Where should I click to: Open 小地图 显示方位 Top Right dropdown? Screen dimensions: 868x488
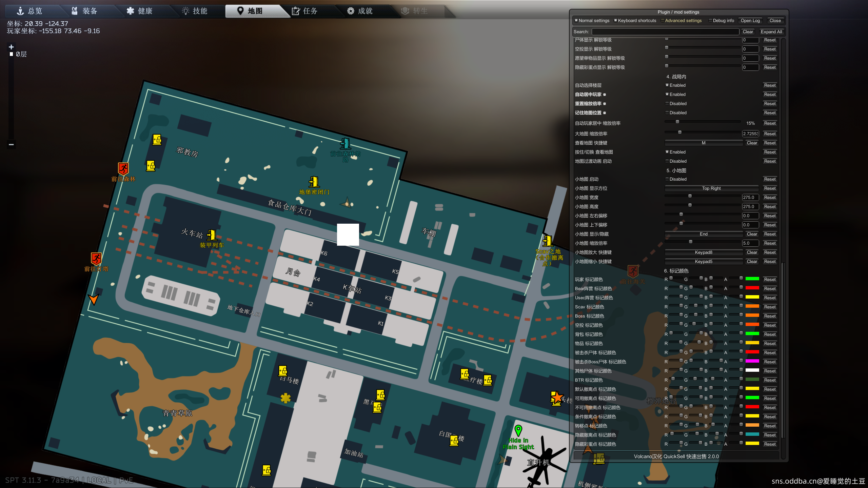coord(711,188)
